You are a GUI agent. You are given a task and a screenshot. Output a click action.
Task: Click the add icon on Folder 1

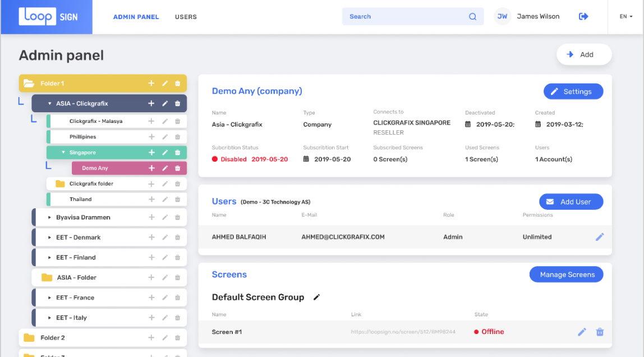[x=151, y=83]
